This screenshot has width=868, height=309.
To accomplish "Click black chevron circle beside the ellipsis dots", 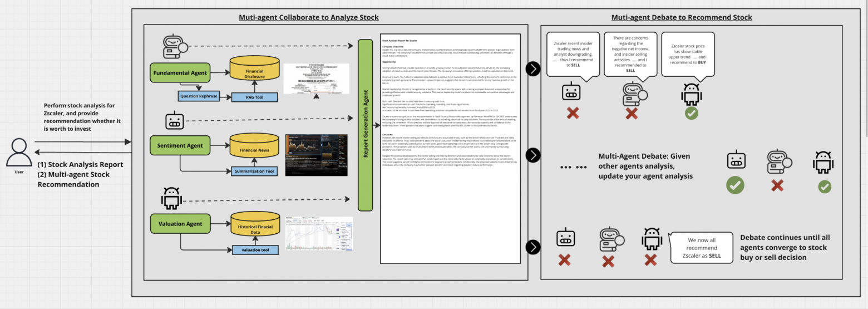I will coord(533,155).
